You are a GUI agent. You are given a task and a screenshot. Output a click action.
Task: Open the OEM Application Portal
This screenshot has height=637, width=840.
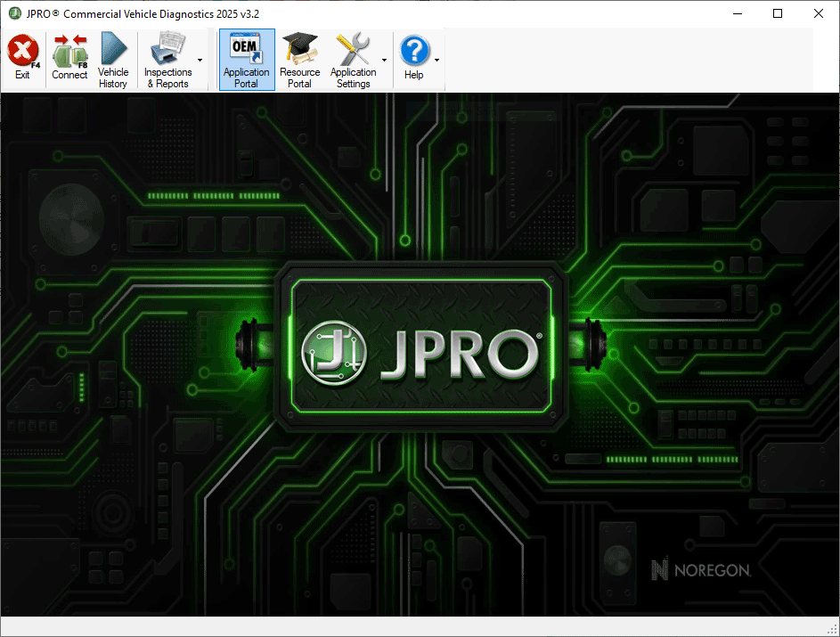pos(246,58)
